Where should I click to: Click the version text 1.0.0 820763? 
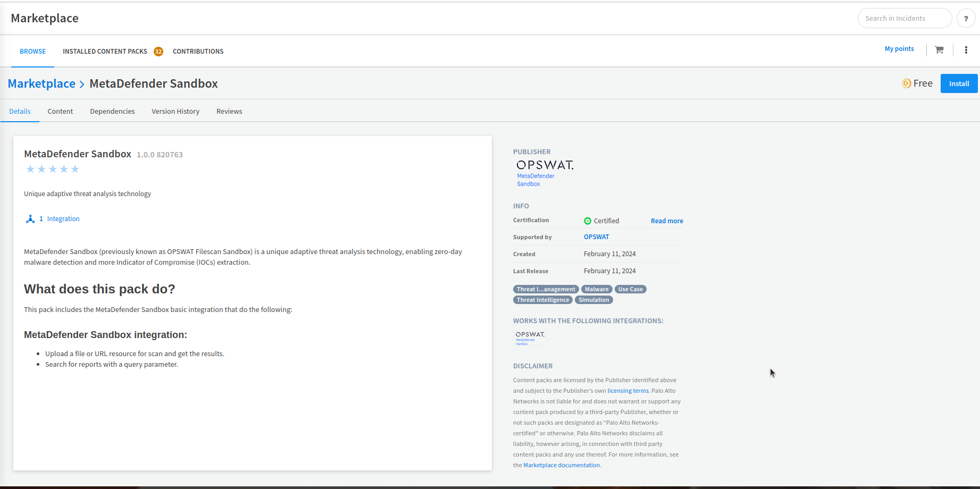coord(160,155)
